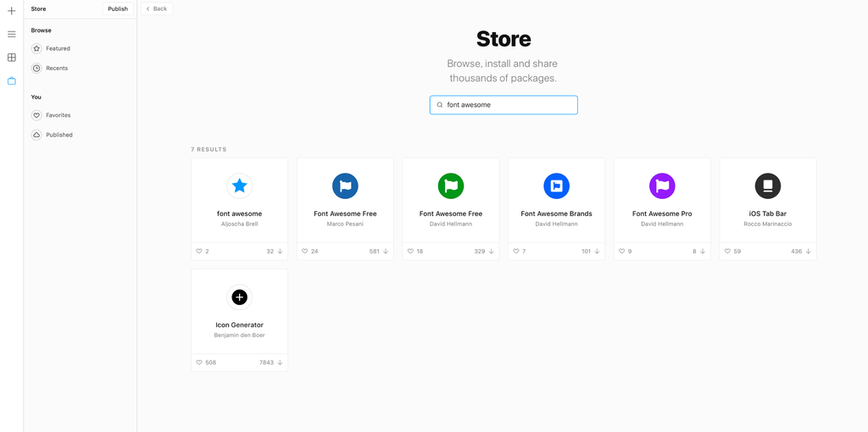
Task: Click download arrow on Font Awesome Brands card
Action: tap(597, 251)
